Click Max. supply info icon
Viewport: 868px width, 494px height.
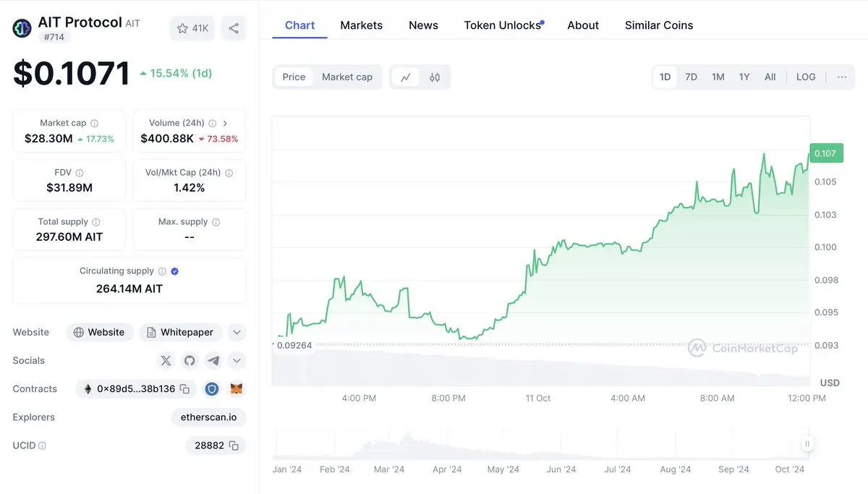[216, 222]
